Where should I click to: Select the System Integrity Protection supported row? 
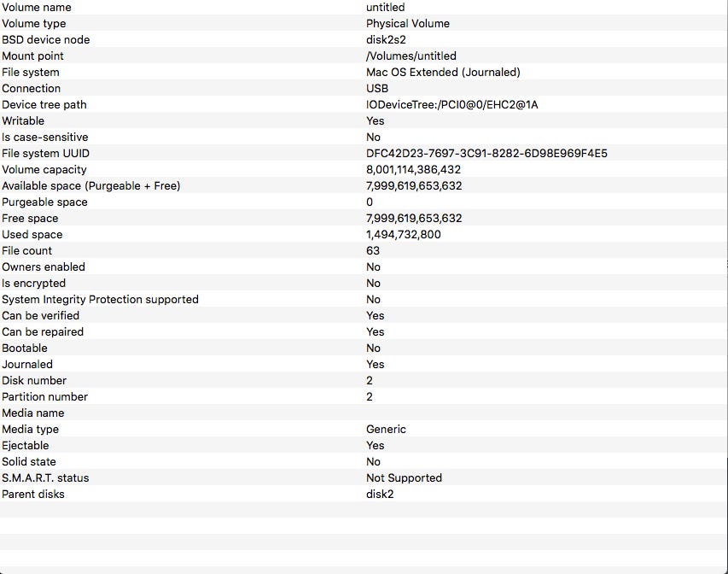pos(364,299)
